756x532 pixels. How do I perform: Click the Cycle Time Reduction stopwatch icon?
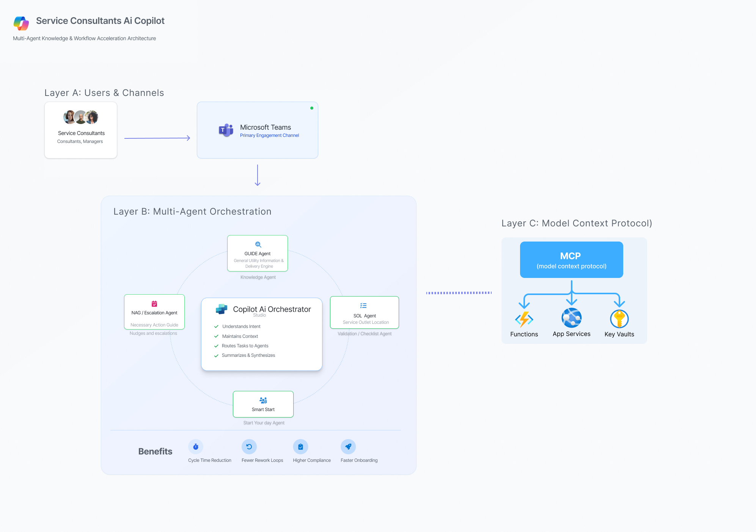[196, 447]
